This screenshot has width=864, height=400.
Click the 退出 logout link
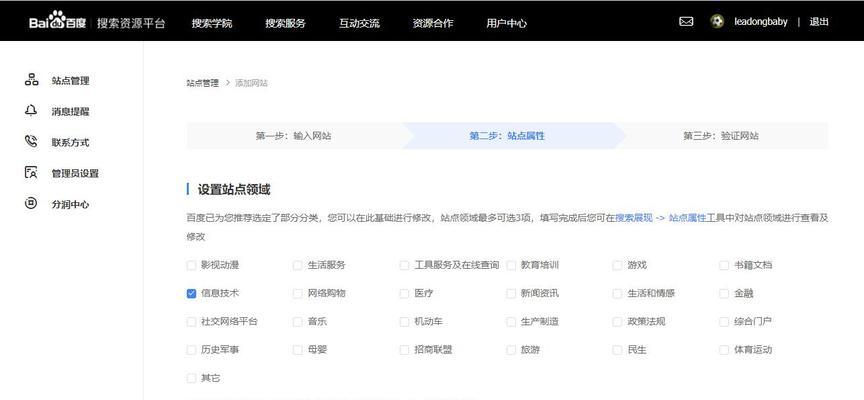point(819,22)
